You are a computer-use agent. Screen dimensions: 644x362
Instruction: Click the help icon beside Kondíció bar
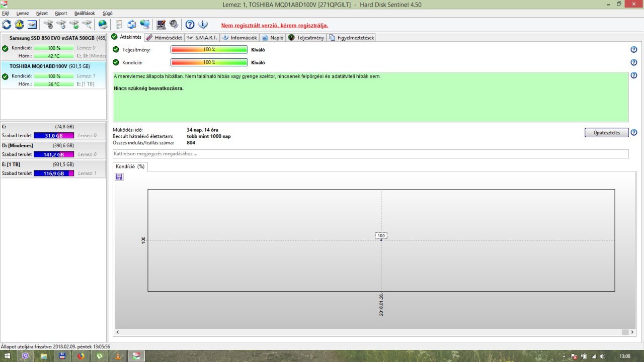[x=634, y=62]
